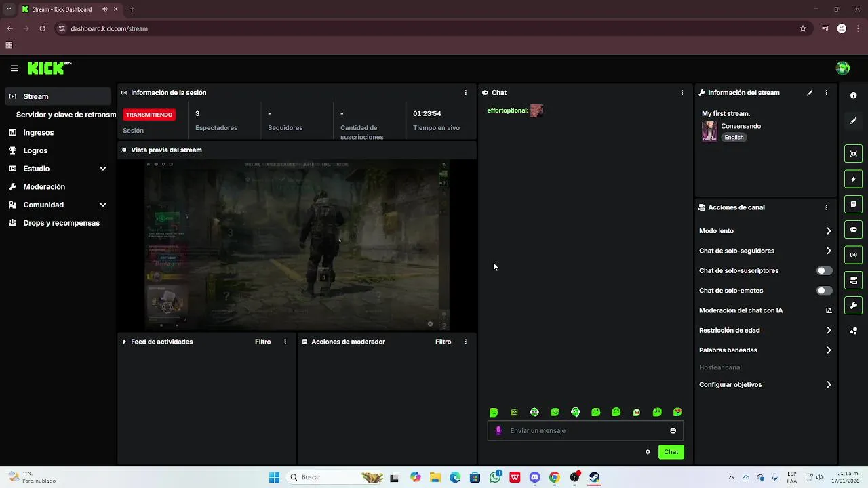Image resolution: width=868 pixels, height=488 pixels.
Task: Open WhatsApp from the taskbar
Action: click(x=496, y=477)
